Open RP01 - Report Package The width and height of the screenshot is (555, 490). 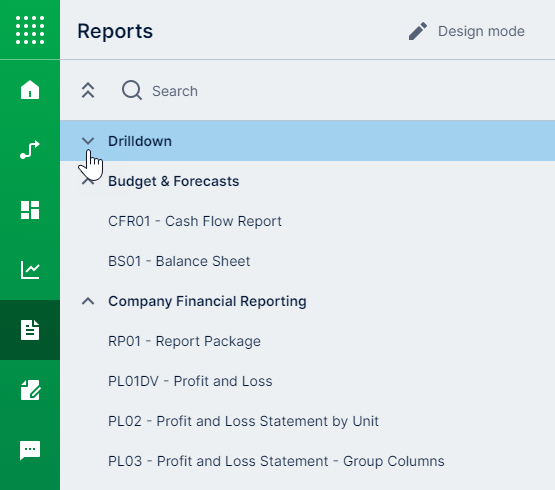184,341
